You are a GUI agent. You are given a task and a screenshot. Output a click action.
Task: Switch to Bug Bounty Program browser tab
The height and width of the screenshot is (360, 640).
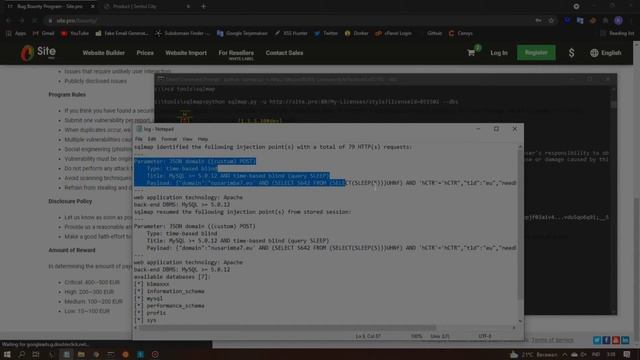click(50, 7)
